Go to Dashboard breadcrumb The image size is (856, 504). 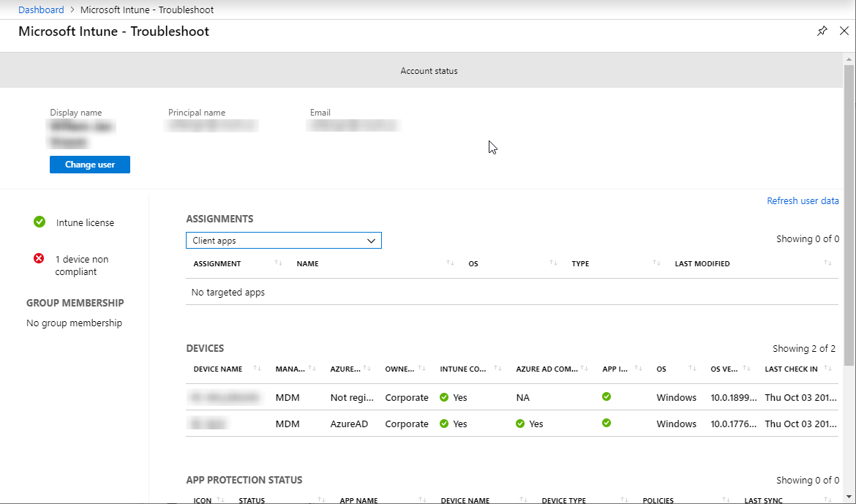(41, 10)
